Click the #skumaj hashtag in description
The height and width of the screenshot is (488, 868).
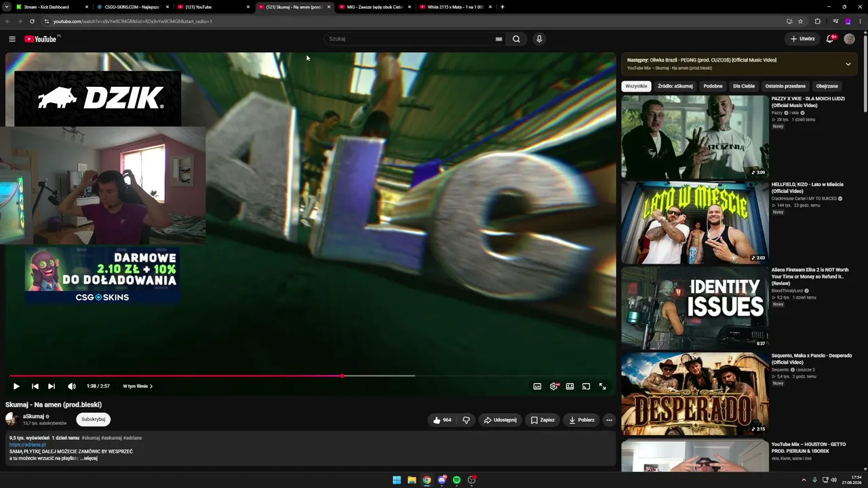[x=90, y=438]
